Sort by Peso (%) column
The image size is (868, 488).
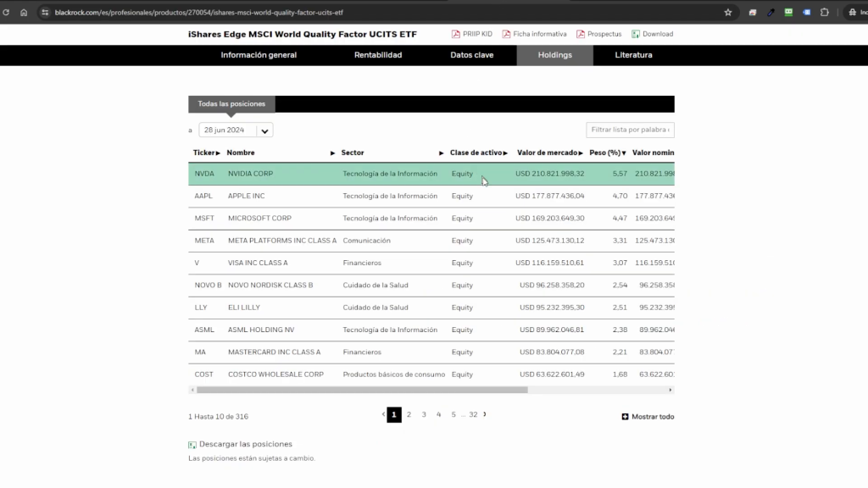tap(607, 152)
